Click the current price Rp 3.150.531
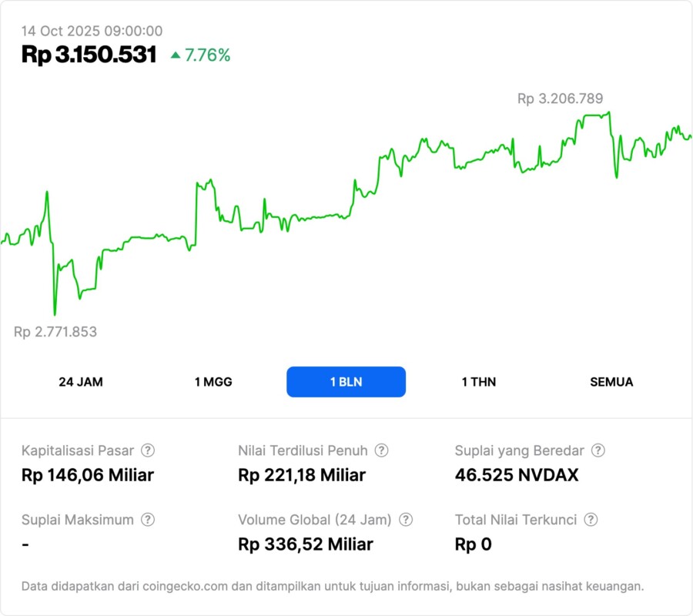 [x=89, y=55]
